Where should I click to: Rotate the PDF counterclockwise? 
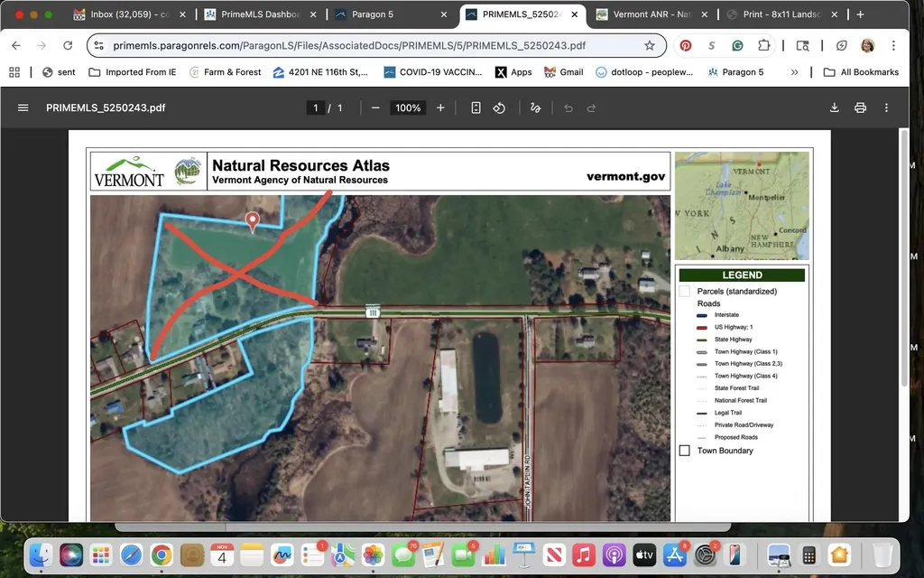click(x=499, y=107)
